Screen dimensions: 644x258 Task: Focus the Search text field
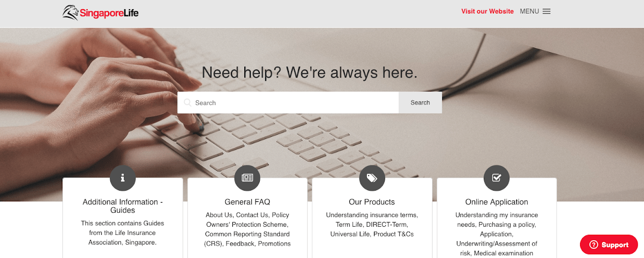click(x=288, y=102)
